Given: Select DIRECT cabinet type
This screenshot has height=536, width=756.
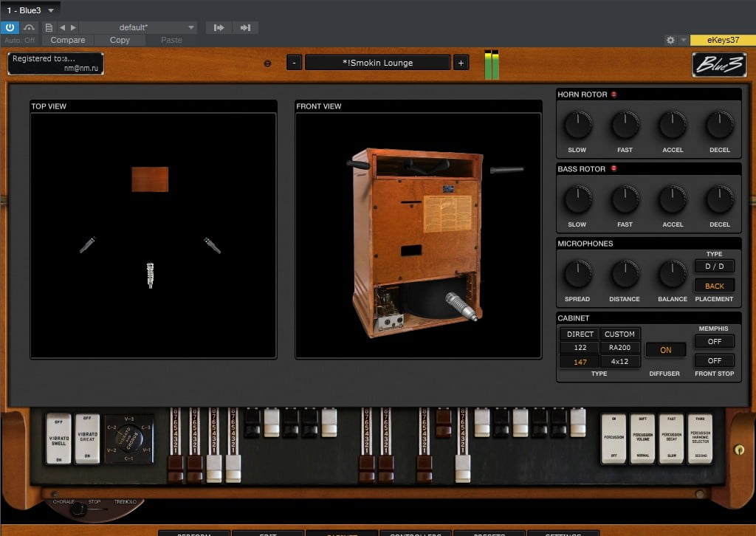Looking at the screenshot, I should (x=580, y=334).
